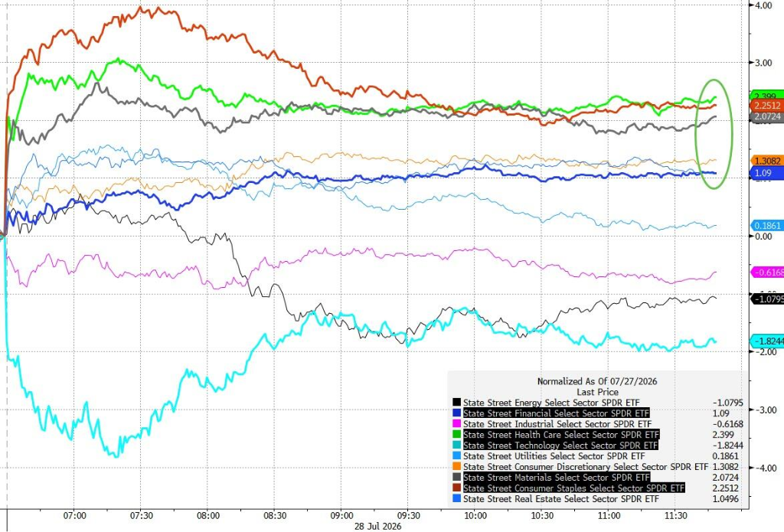Click the magenta -0.6168 axis price tag

point(767,273)
